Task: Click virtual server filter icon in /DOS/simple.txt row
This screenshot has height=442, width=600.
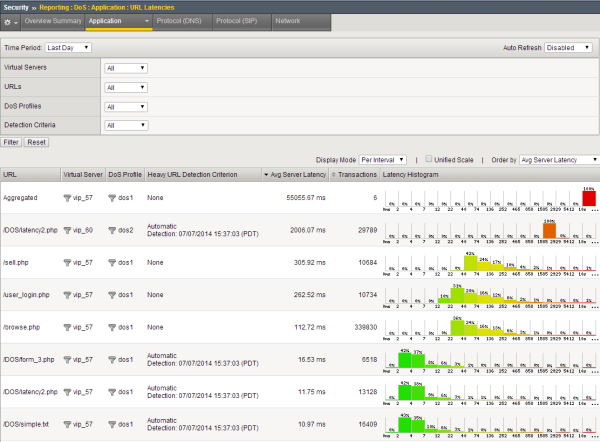Action: pyautogui.click(x=67, y=424)
